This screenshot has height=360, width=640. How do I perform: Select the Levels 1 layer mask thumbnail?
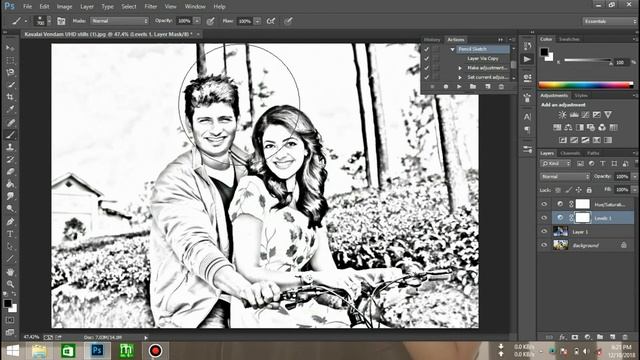[x=582, y=218]
